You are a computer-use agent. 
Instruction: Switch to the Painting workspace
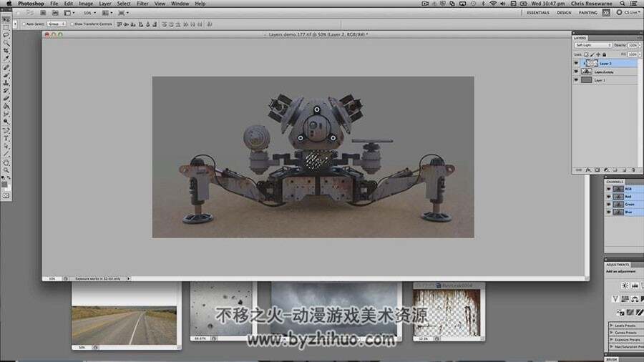[587, 13]
